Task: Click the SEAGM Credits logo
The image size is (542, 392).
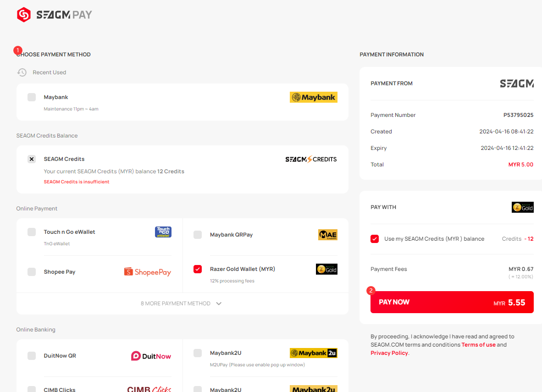Action: [x=311, y=159]
